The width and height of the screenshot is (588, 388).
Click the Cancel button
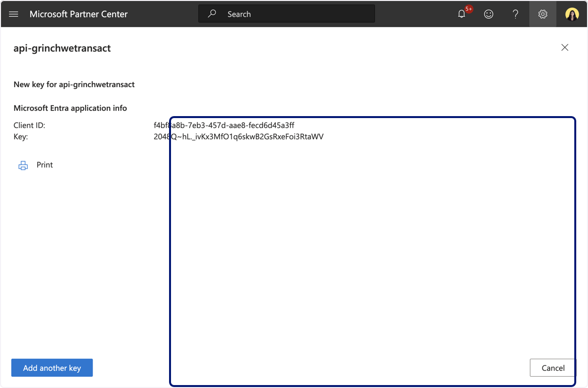click(553, 368)
